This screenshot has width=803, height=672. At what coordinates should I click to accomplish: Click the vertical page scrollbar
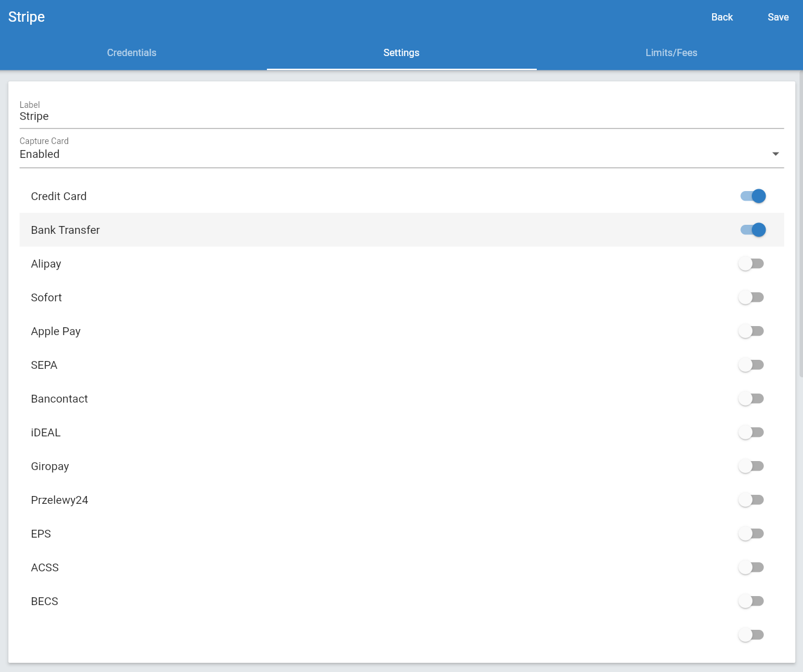(801, 224)
